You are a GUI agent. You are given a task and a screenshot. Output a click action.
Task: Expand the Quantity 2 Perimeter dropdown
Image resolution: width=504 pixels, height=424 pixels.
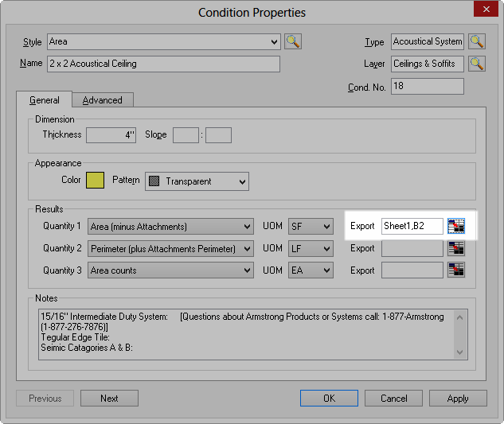coord(170,249)
